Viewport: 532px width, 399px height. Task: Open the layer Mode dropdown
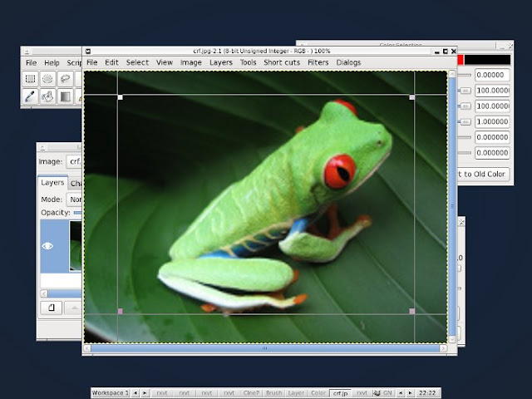tap(74, 199)
